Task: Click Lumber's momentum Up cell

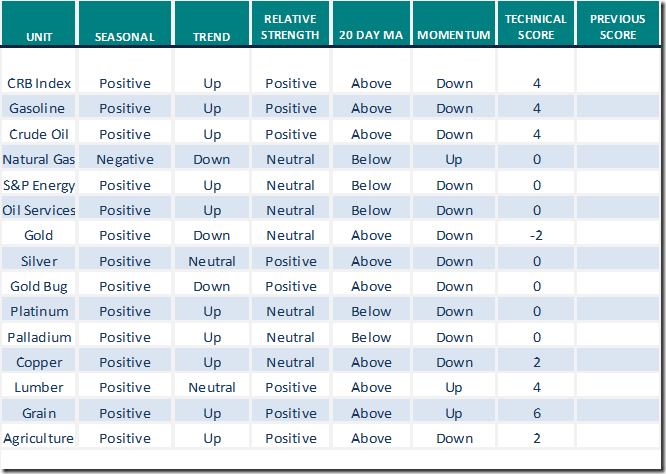Action: coord(454,387)
